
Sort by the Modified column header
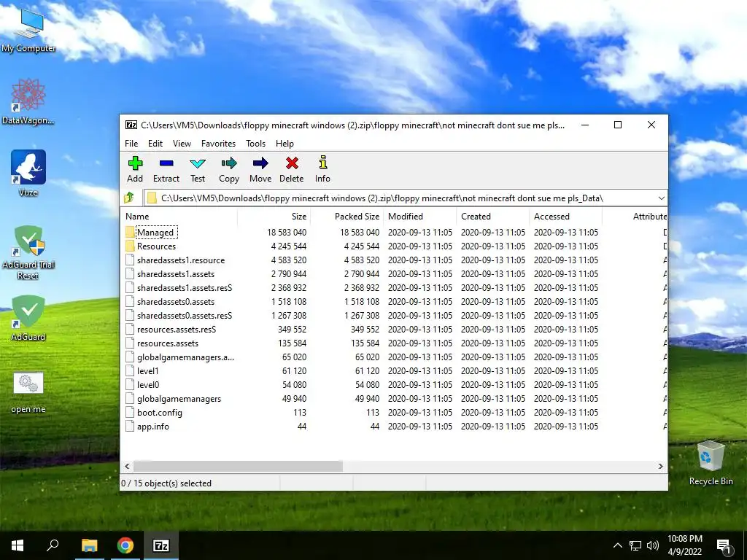(x=419, y=216)
